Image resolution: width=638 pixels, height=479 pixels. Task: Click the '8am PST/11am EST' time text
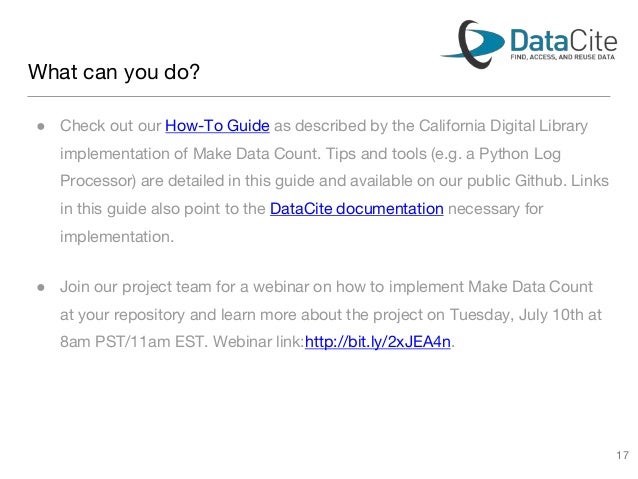click(x=133, y=341)
